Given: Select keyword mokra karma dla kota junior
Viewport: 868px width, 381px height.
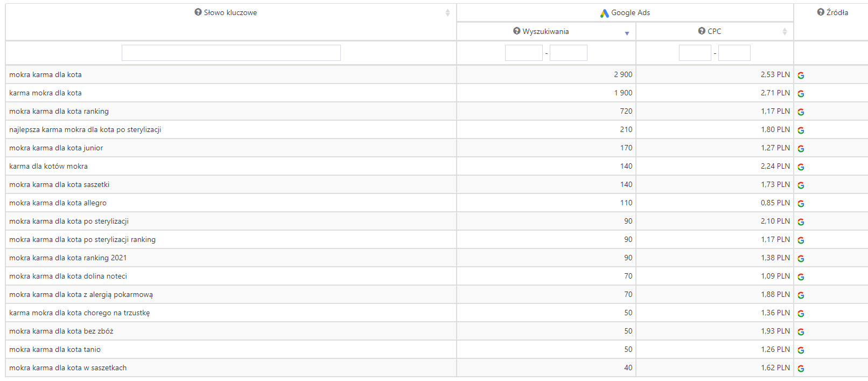Looking at the screenshot, I should coord(56,148).
